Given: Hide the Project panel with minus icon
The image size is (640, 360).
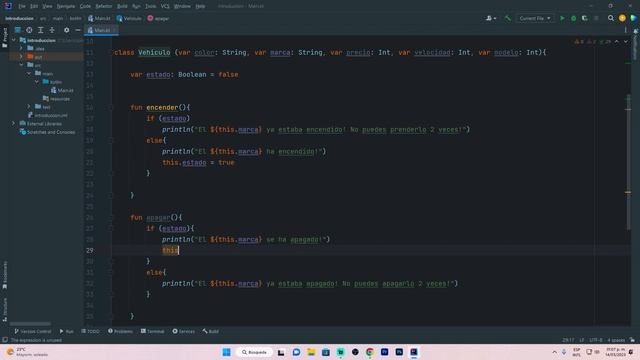Looking at the screenshot, I should point(78,30).
